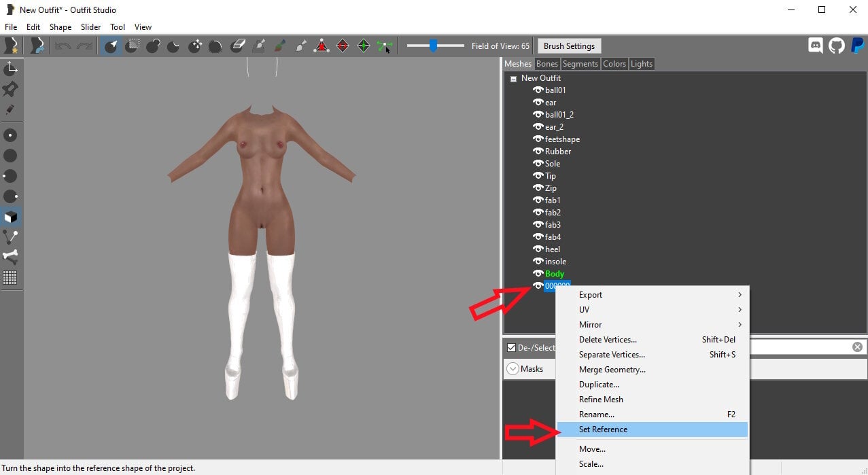Choose Scale... in context menu

tap(652, 464)
